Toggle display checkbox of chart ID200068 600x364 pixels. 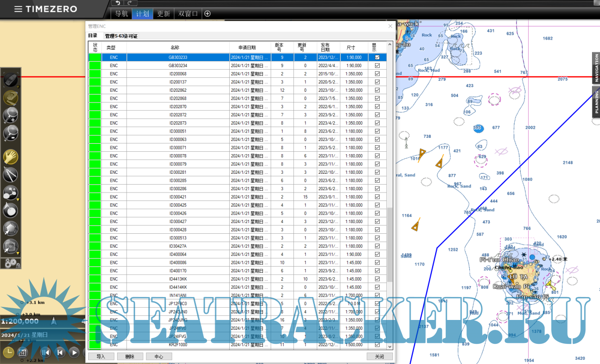(x=377, y=74)
